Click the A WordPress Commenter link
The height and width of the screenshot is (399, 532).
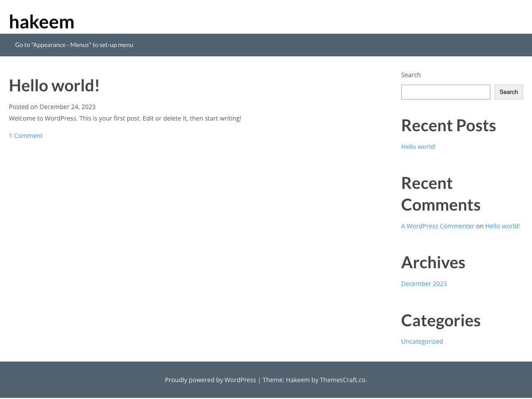point(437,226)
